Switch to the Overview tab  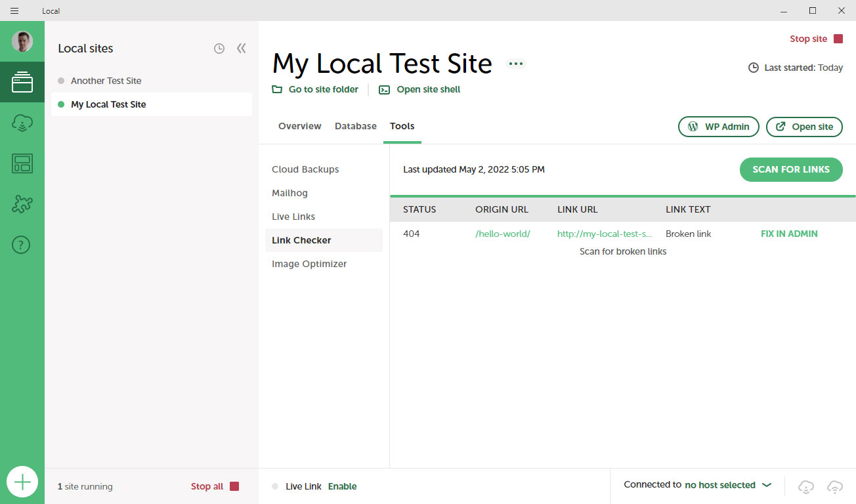[300, 126]
